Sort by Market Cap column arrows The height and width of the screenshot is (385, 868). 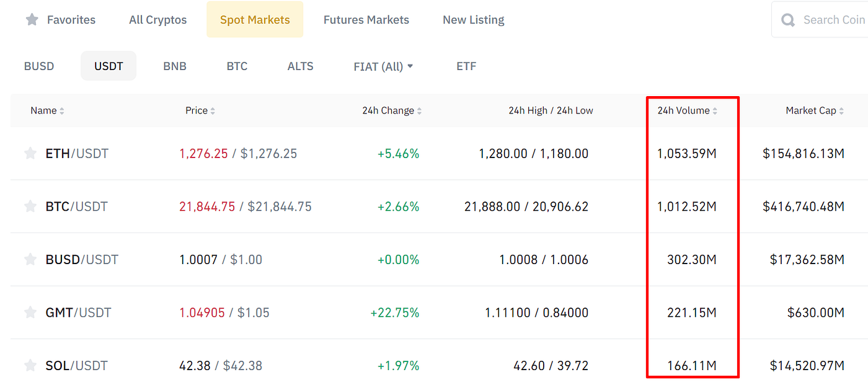pos(841,111)
